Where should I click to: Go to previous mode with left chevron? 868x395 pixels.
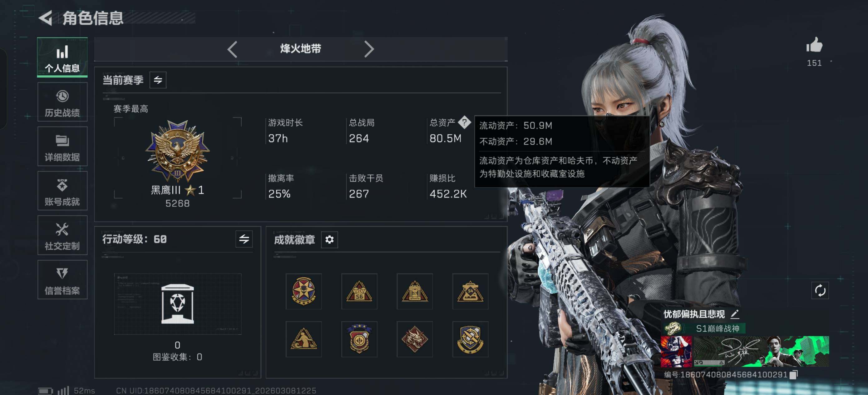point(233,49)
